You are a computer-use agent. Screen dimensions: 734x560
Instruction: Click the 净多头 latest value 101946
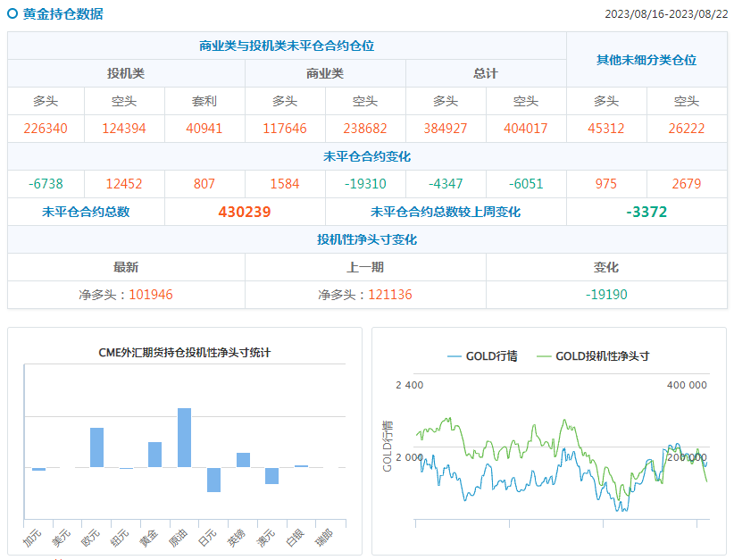(151, 294)
